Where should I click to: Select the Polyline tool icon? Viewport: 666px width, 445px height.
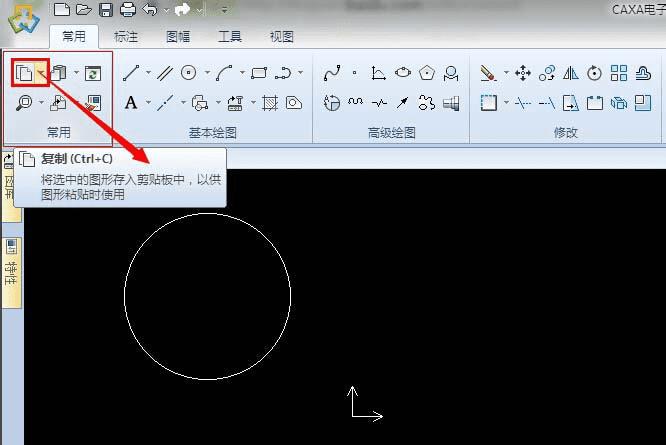coord(283,73)
